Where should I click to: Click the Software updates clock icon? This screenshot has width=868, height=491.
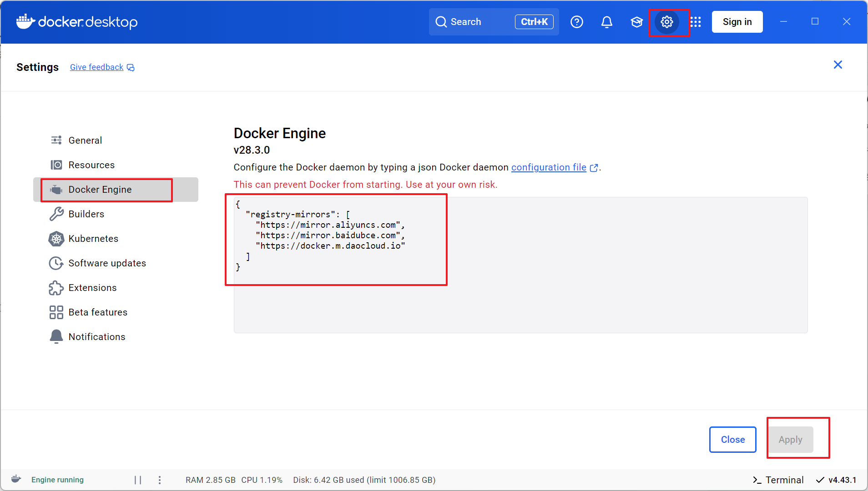pyautogui.click(x=56, y=263)
